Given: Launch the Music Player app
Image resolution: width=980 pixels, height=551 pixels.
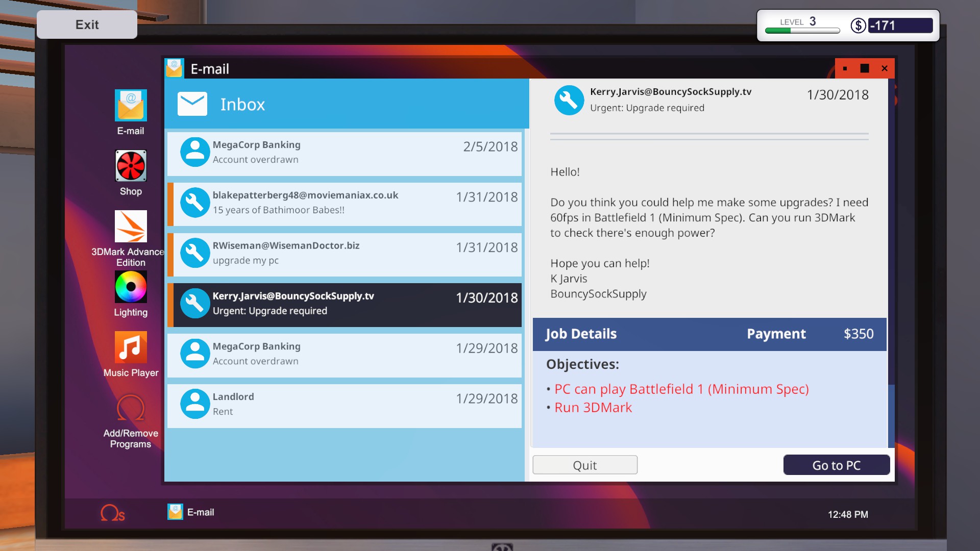Looking at the screenshot, I should (x=131, y=347).
